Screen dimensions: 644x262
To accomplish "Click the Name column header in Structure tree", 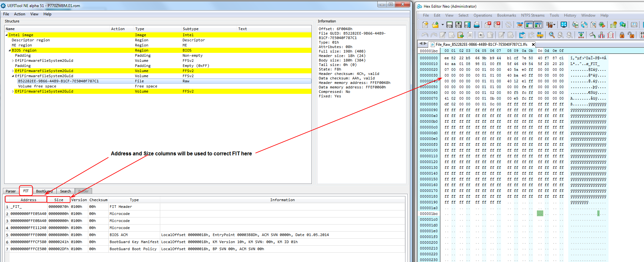I will pyautogui.click(x=57, y=29).
